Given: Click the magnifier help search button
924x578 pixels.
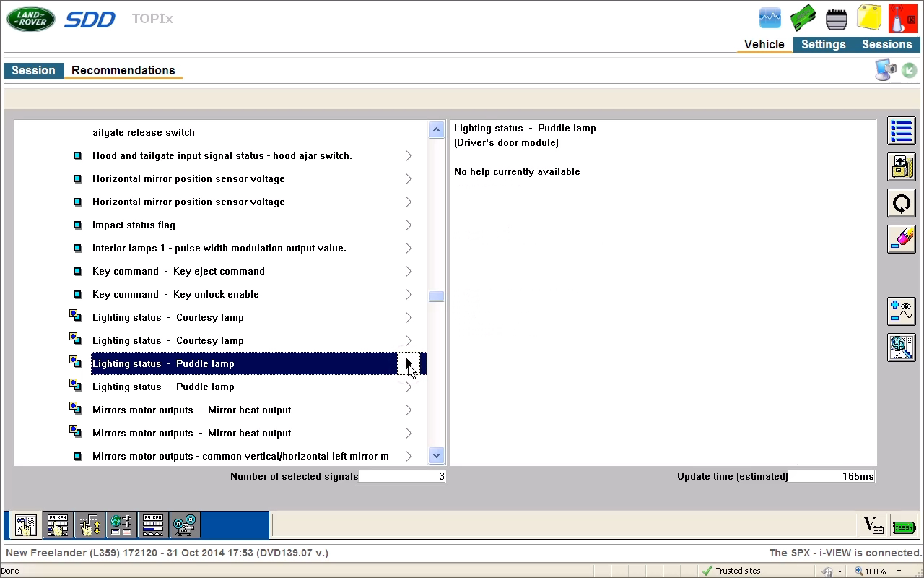Looking at the screenshot, I should 901,348.
